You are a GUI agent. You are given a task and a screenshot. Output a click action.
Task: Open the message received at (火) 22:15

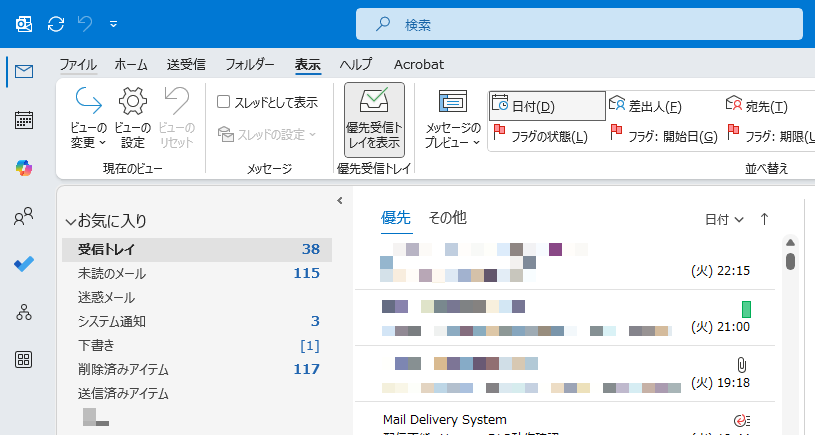[x=565, y=262]
